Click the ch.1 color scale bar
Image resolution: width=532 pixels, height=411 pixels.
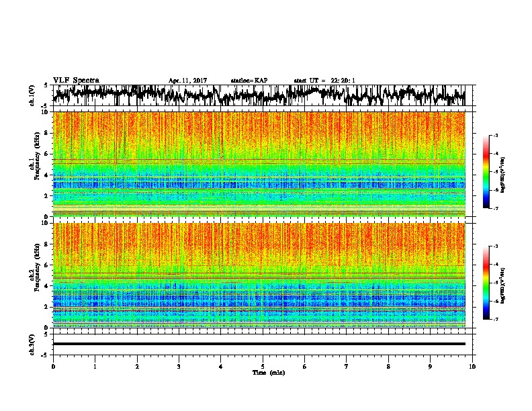click(x=486, y=172)
